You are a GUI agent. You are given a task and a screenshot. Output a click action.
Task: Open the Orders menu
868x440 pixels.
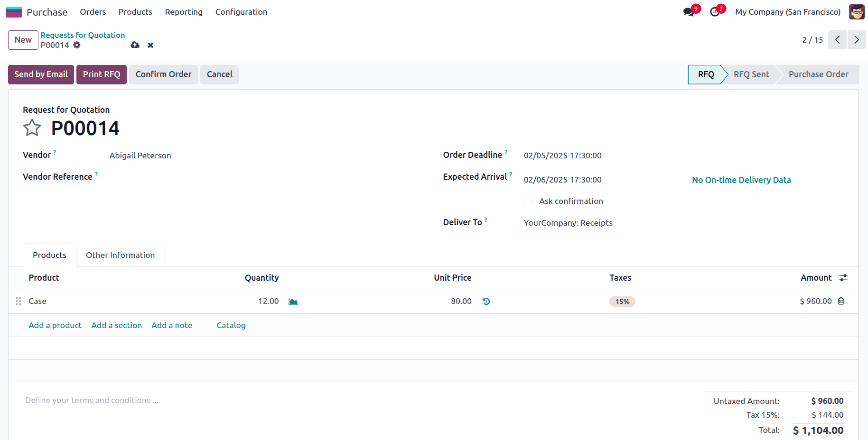pos(93,12)
